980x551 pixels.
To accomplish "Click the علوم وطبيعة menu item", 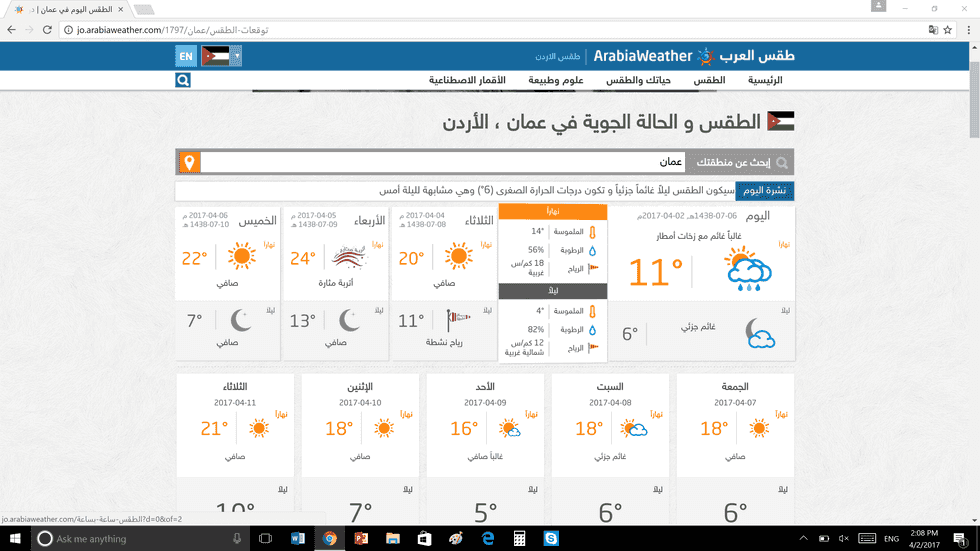I will coord(558,80).
